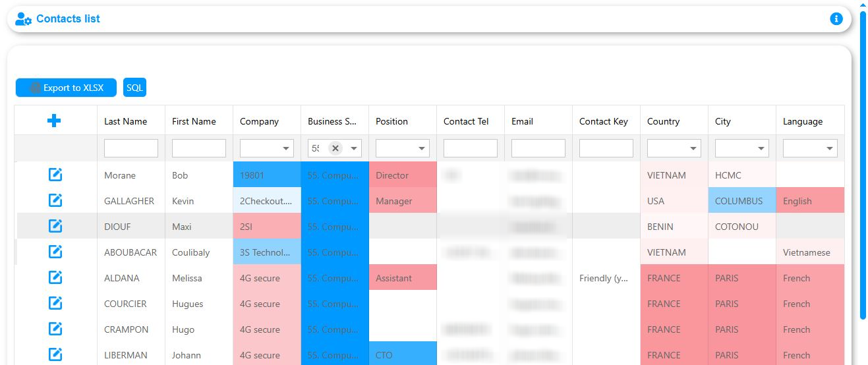Edit the DIOUF contact row
Screen dimensions: 868x365
click(55, 226)
